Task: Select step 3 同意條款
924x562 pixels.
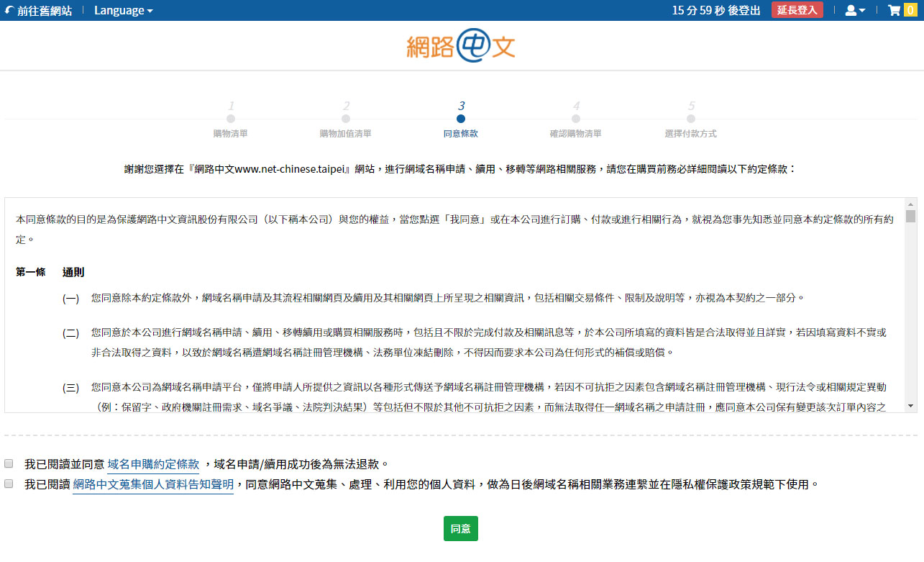Action: pos(461,119)
